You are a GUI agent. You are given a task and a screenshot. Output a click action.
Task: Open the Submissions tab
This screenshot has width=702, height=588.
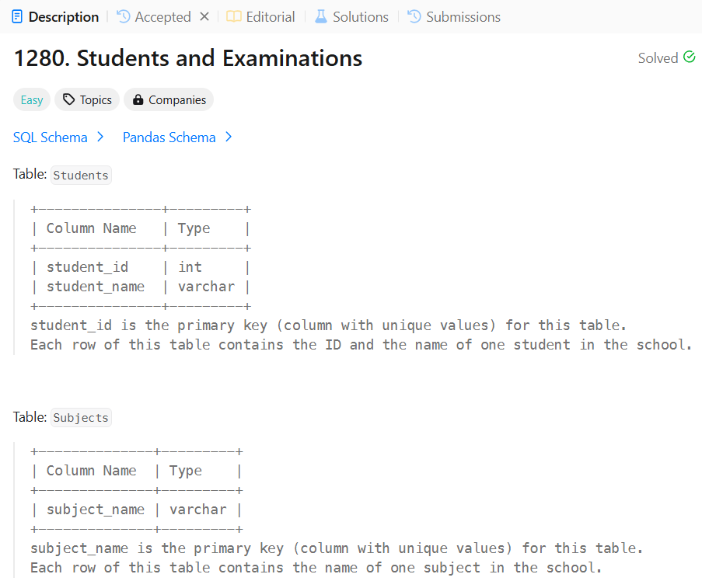[x=463, y=16]
